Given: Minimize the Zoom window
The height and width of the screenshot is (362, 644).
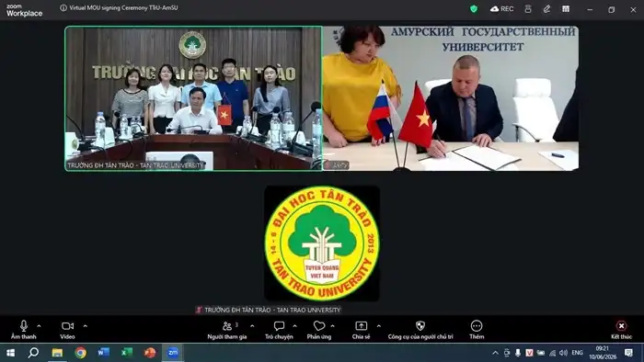Looking at the screenshot, I should [590, 9].
